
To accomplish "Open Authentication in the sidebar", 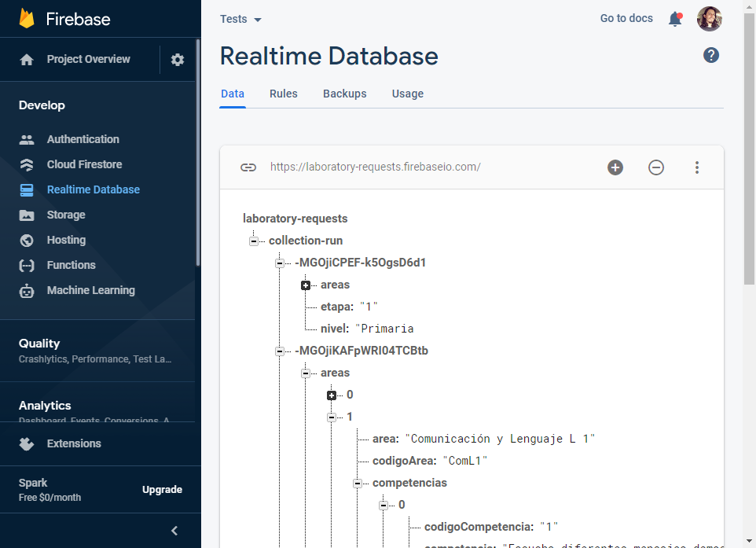I will coord(83,139).
